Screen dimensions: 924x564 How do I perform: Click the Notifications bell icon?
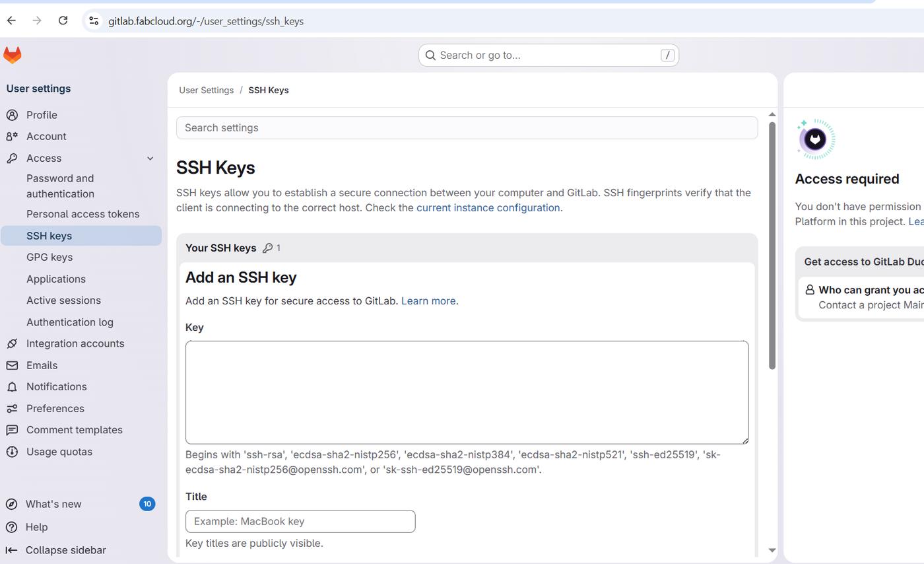point(12,387)
